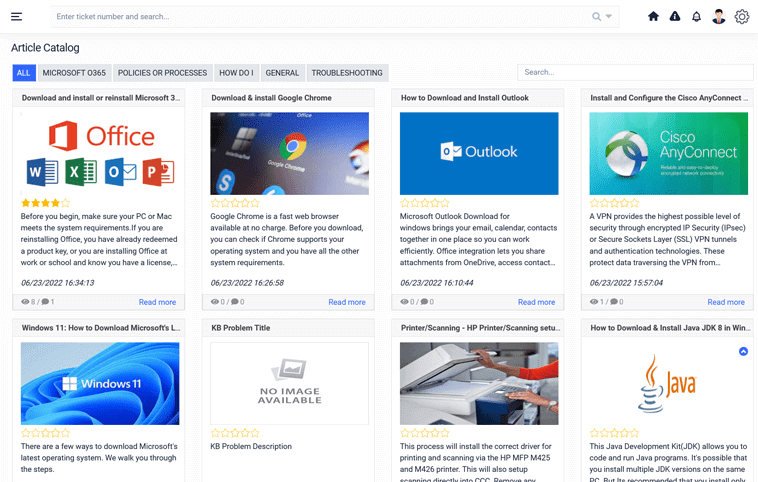Open the Java article thumbnail

point(669,384)
